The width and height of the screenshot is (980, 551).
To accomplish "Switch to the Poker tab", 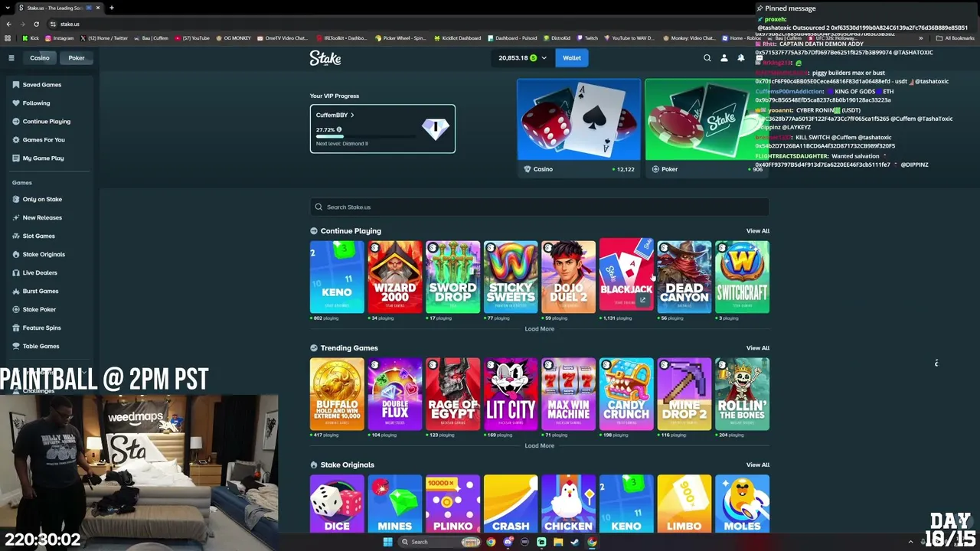I will (x=77, y=58).
